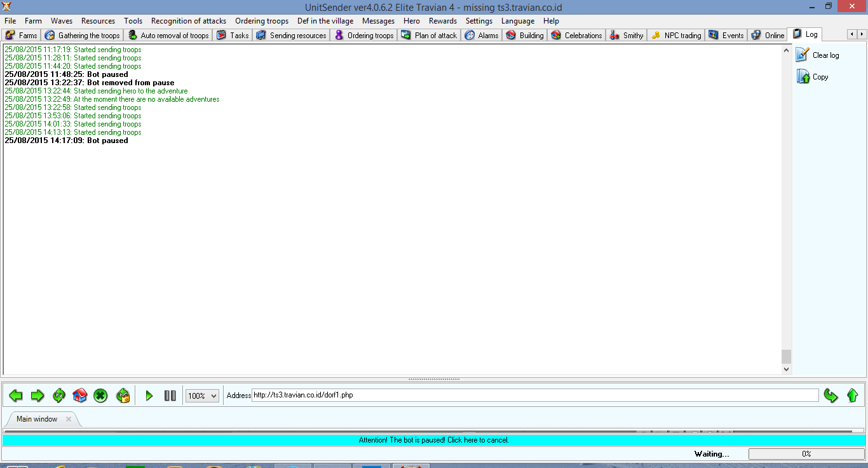Switch to the Smithy tab

[x=627, y=36]
